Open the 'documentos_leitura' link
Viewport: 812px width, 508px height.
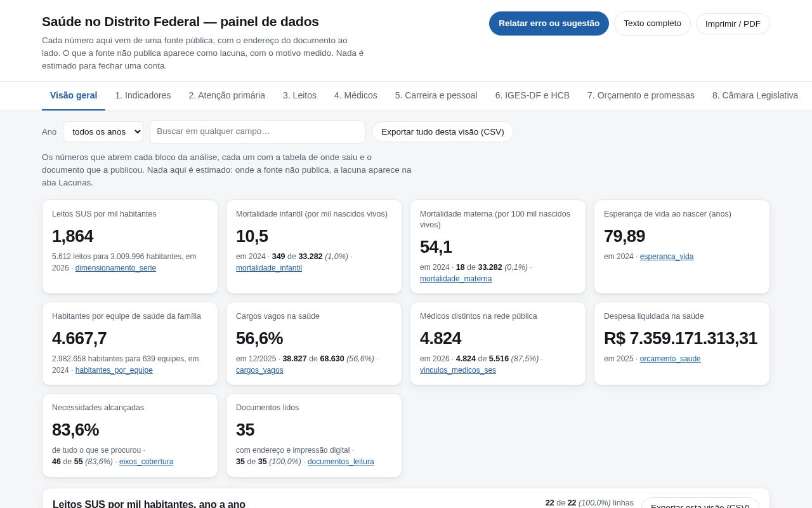341,462
